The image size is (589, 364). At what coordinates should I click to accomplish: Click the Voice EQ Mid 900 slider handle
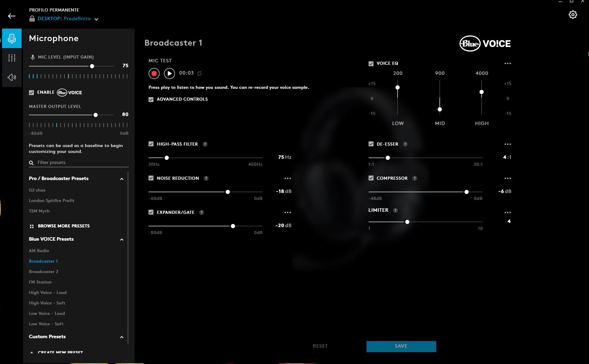pos(440,109)
